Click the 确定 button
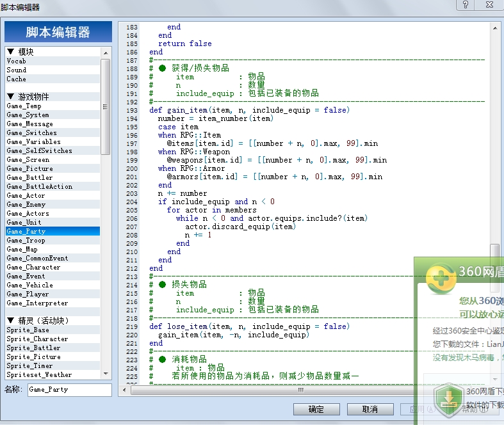The image size is (504, 425). [316, 409]
